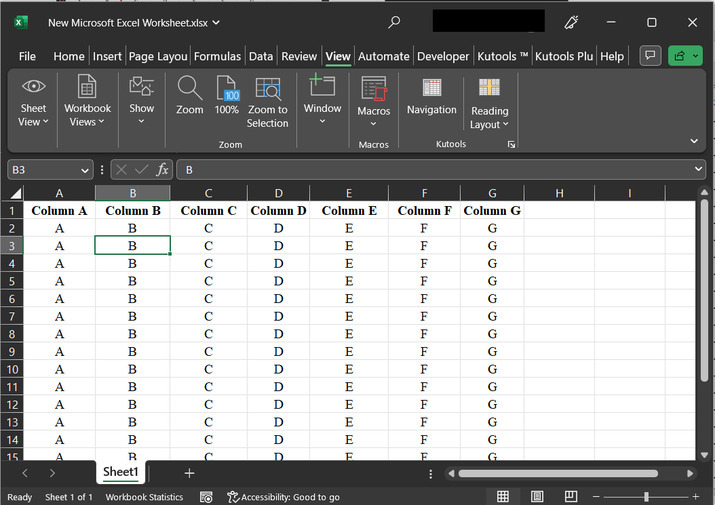Click the horizontal scrollbar thumb
This screenshot has height=505, width=715.
point(558,474)
